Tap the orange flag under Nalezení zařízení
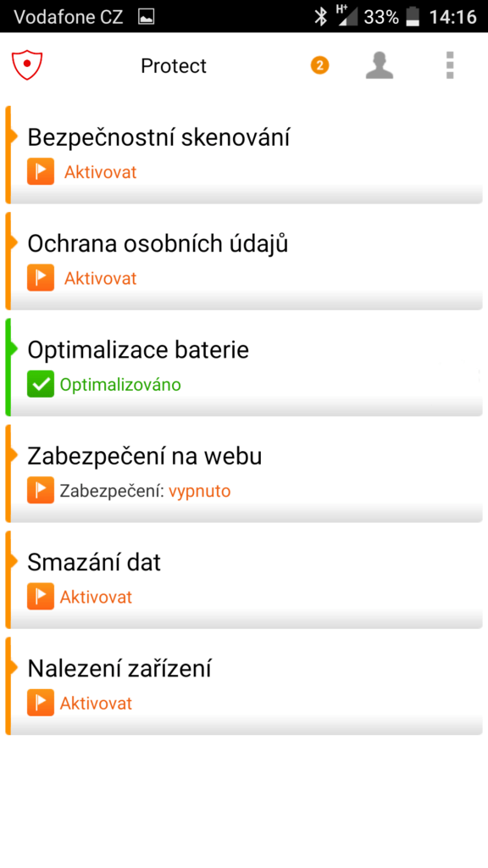Viewport: 488px width, 868px height. (41, 703)
